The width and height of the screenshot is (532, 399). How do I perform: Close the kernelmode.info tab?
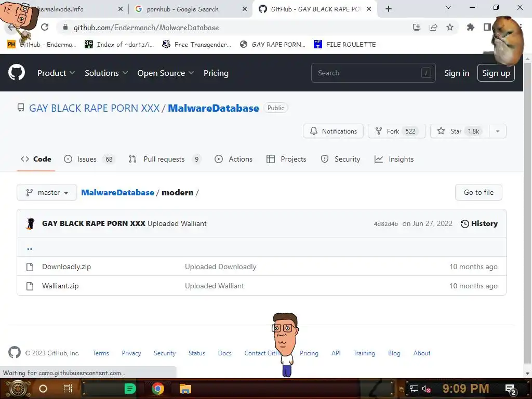[121, 9]
